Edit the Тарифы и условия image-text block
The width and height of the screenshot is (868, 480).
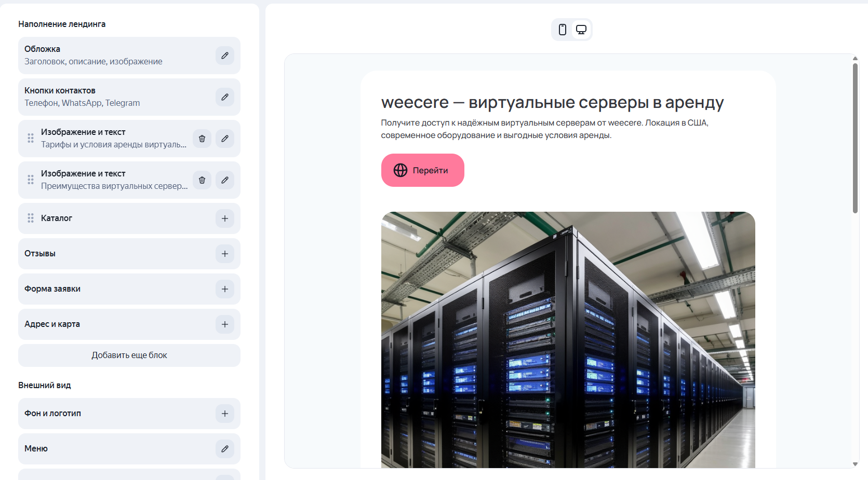pos(225,139)
